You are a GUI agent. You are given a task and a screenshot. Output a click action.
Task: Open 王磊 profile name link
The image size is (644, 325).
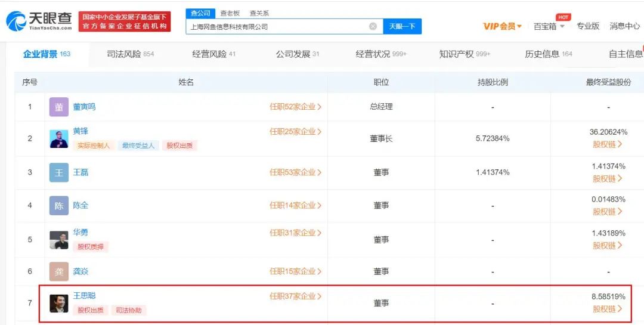point(80,172)
